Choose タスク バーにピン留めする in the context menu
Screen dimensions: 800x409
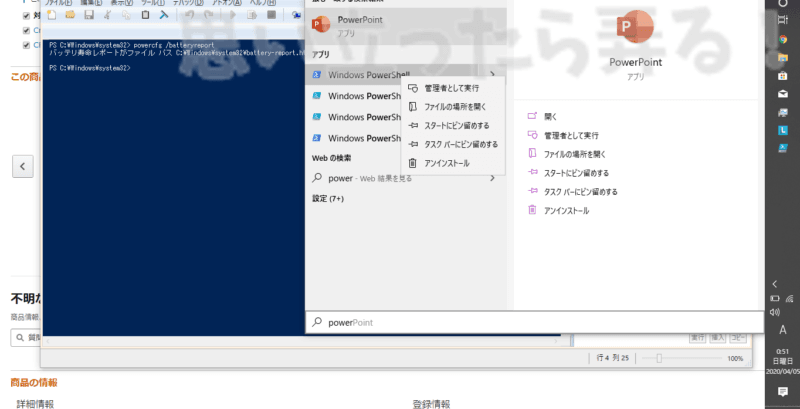tap(453, 144)
